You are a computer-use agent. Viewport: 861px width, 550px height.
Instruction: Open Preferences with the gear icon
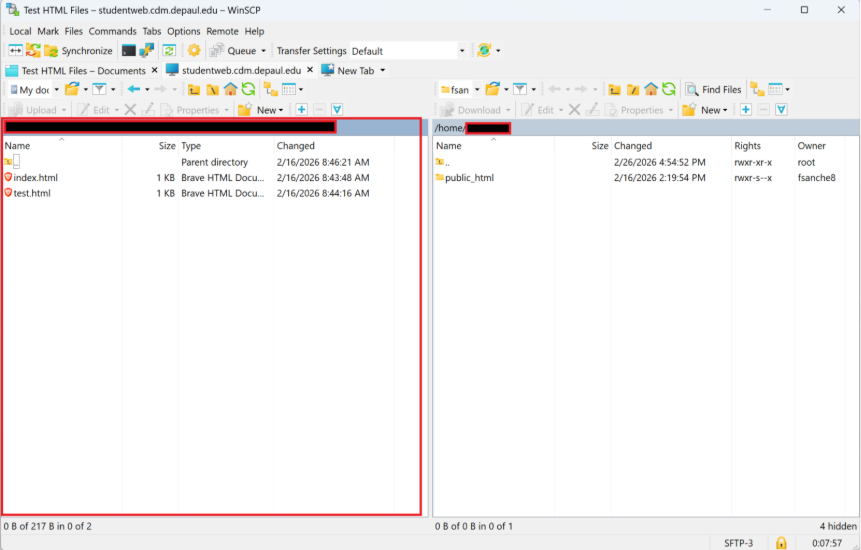(194, 51)
